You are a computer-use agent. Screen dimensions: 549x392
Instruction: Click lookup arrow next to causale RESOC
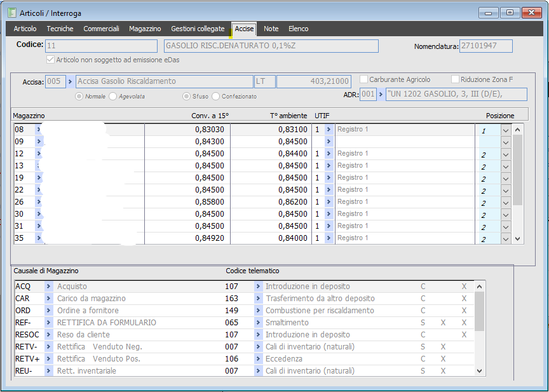49,335
